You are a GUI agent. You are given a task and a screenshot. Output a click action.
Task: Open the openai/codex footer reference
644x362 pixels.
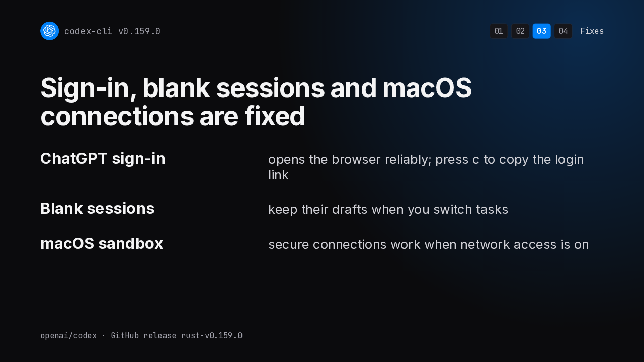(68, 336)
